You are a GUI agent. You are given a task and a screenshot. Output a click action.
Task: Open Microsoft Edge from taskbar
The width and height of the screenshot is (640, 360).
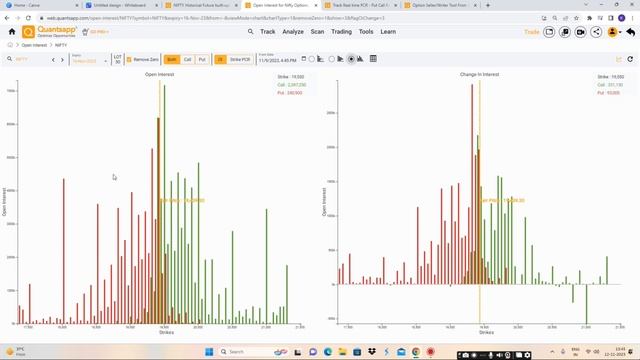[328, 352]
